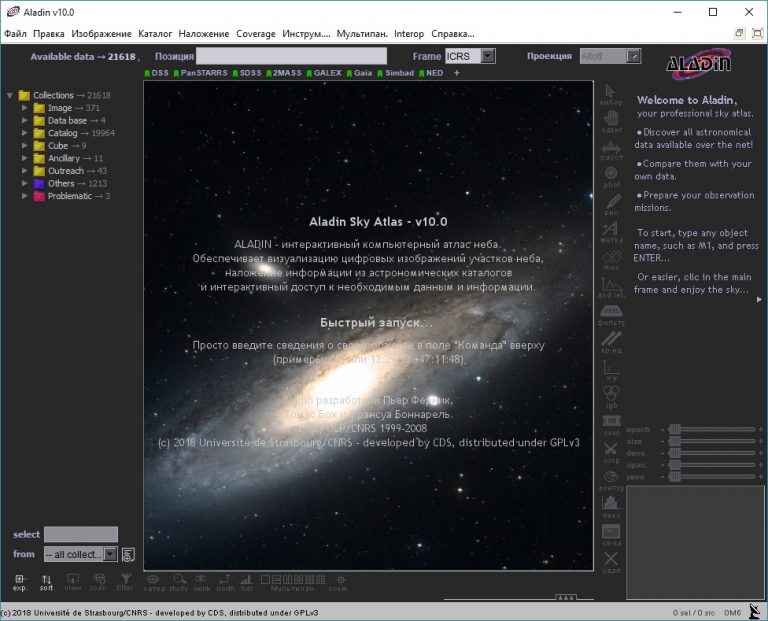The height and width of the screenshot is (621, 768).
Task: Click the filter funnel icon under the tree
Action: tap(125, 582)
